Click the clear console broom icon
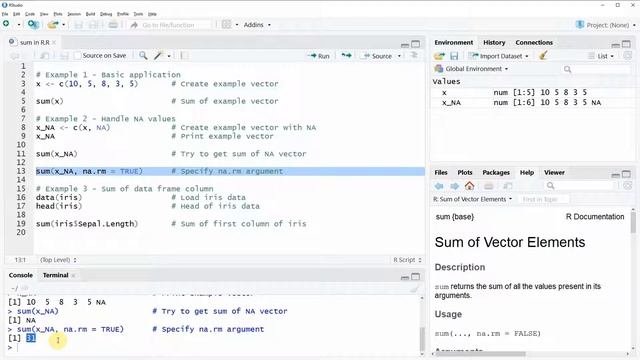 tap(415, 289)
